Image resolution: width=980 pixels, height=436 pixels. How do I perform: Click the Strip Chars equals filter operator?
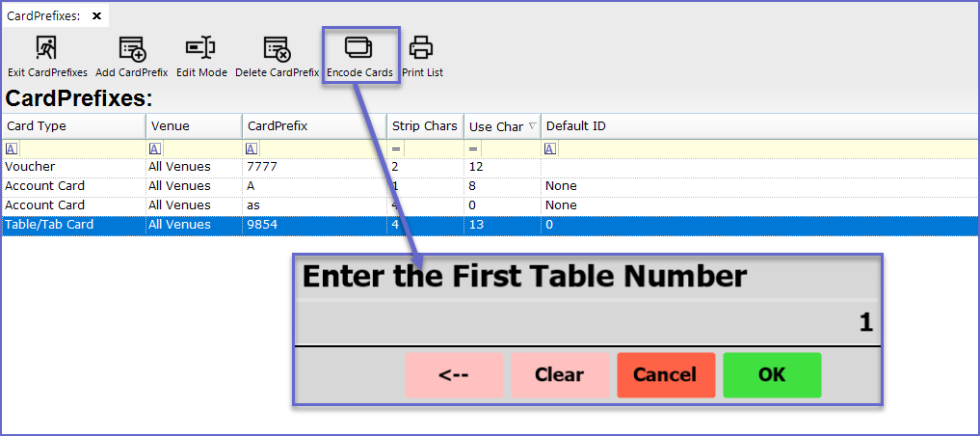click(x=396, y=149)
